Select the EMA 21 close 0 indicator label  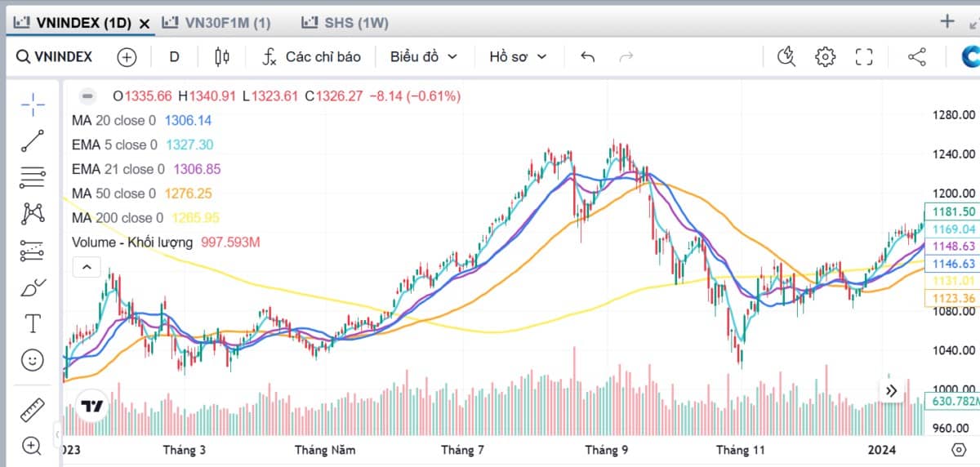[x=118, y=169]
